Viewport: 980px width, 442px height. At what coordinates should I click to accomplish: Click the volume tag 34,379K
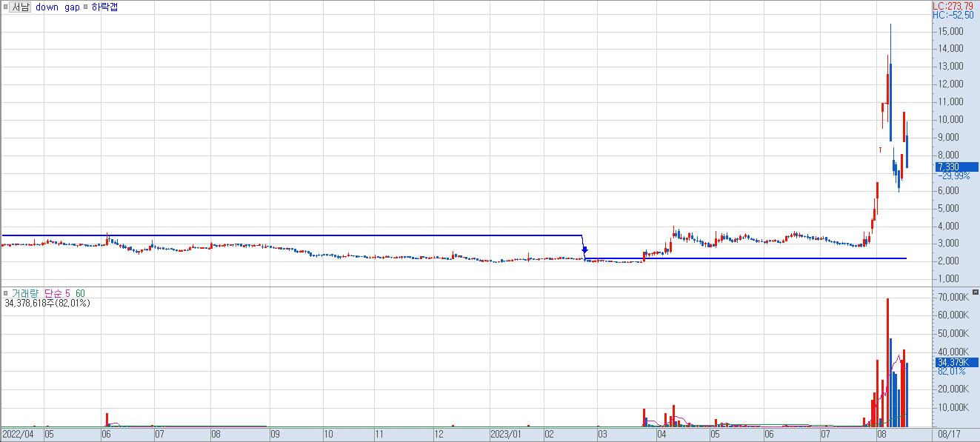pos(951,362)
